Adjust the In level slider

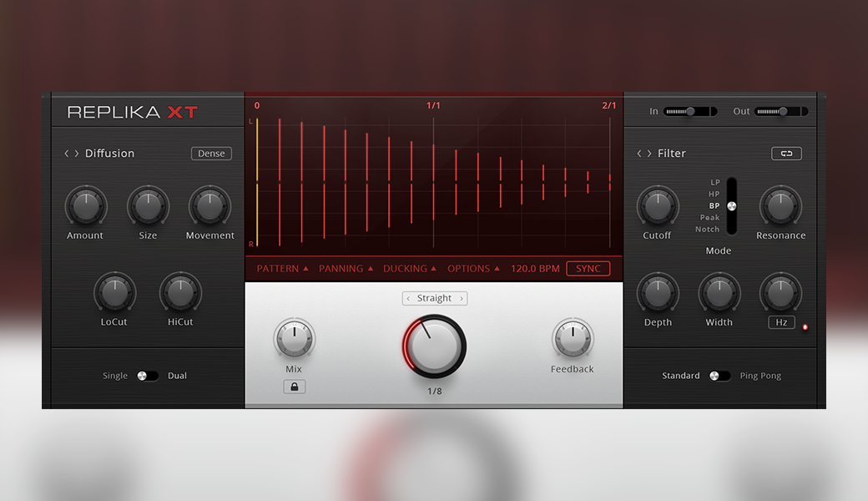pyautogui.click(x=691, y=111)
